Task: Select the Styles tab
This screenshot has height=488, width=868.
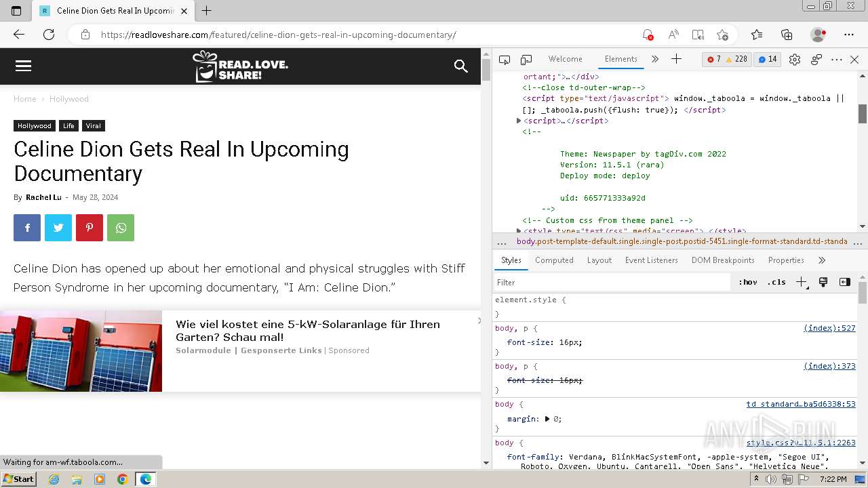Action: (x=511, y=260)
